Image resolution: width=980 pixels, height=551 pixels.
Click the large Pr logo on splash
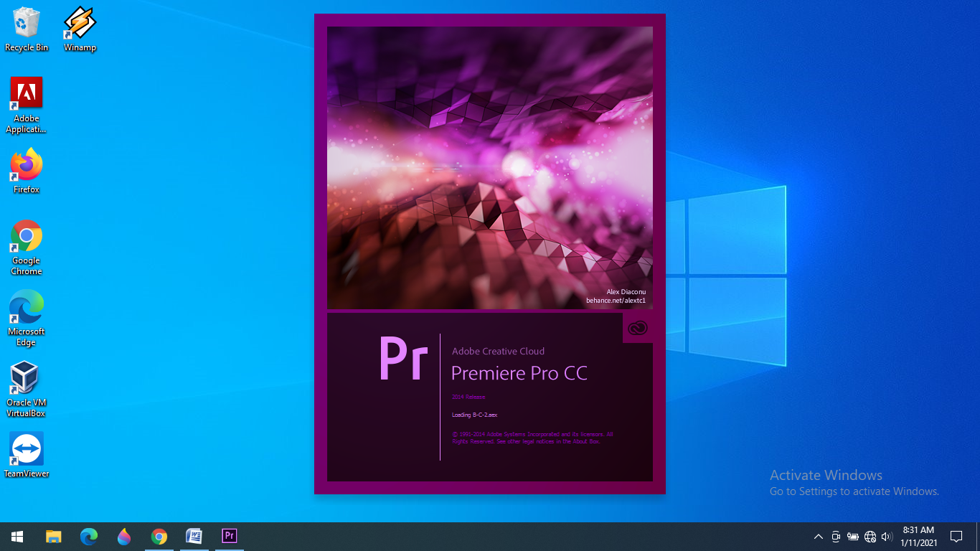403,358
